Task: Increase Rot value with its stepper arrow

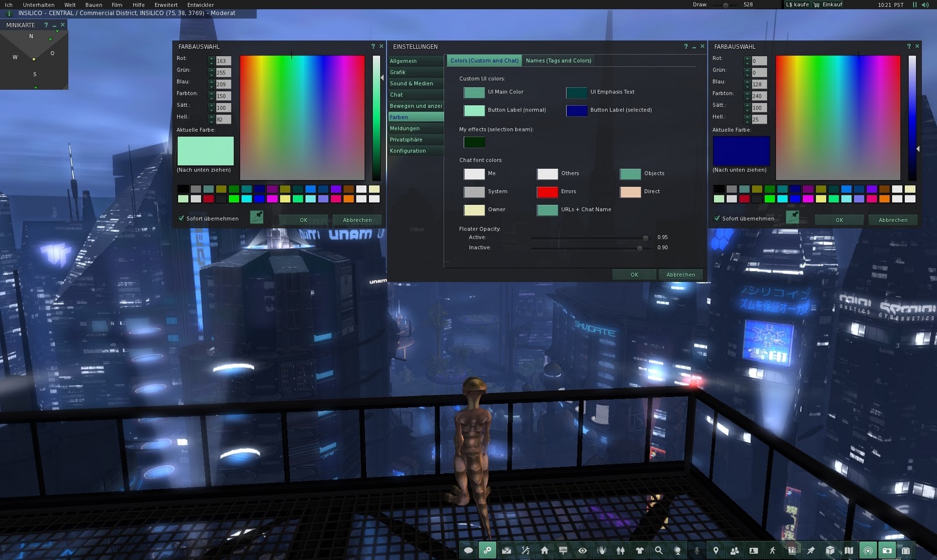Action: coord(211,57)
